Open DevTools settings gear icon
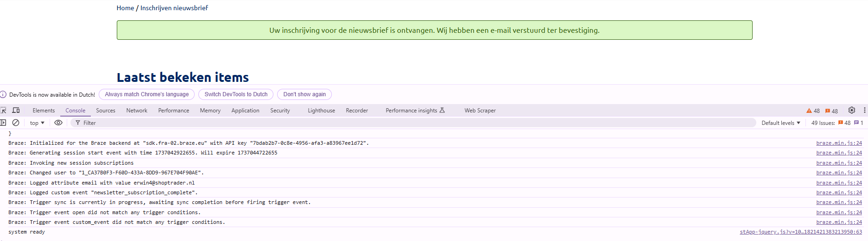Viewport: 868px width, 241px height. [x=851, y=111]
